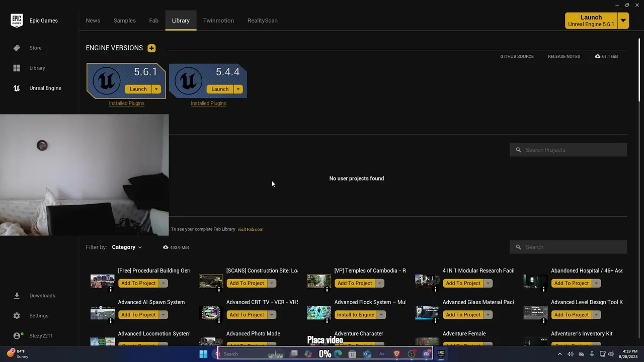
Task: Click Advanced CRT TV asset thumbnail
Action: [x=211, y=313]
